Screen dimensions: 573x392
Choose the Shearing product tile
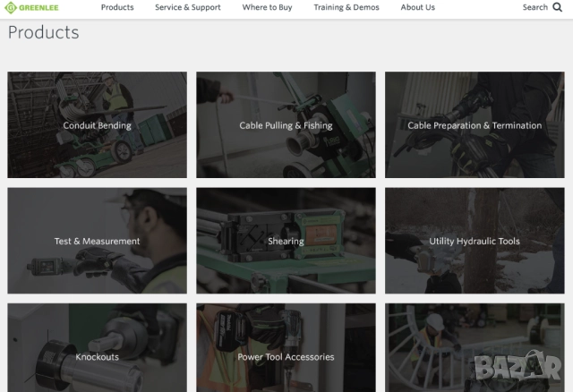(x=286, y=241)
